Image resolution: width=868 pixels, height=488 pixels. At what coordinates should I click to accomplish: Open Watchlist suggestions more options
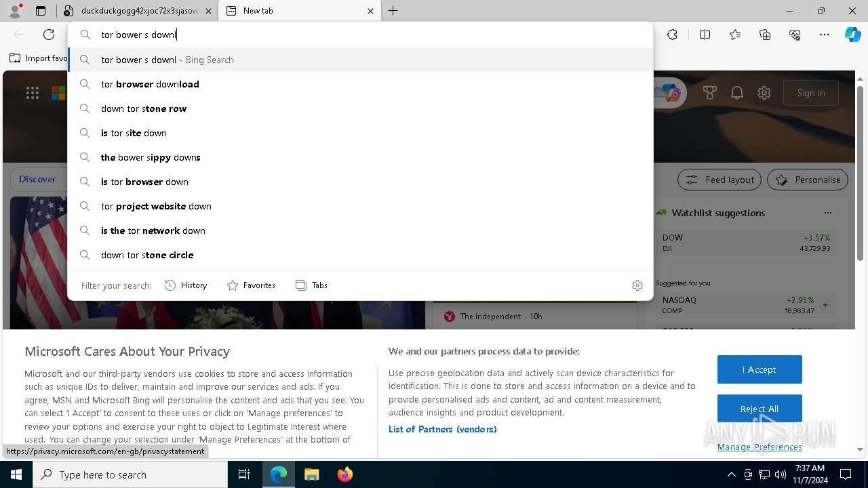point(828,213)
